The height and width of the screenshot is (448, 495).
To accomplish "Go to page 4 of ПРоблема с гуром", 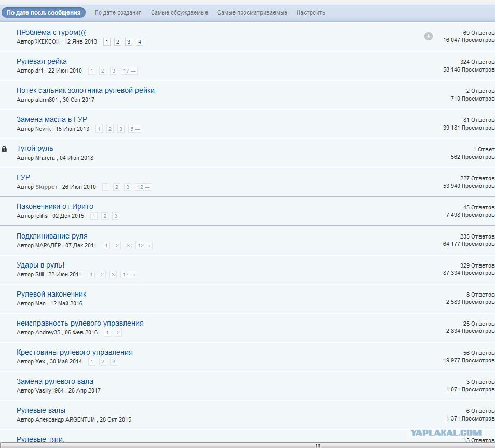I will click(x=140, y=41).
